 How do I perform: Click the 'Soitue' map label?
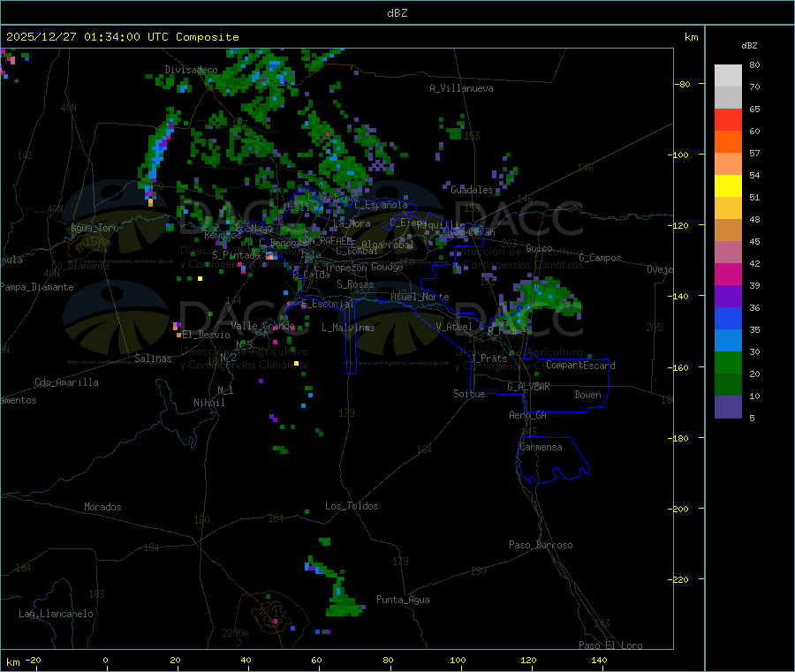[469, 394]
